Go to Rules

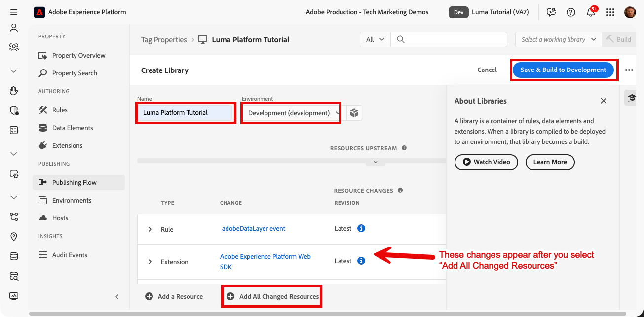click(x=79, y=110)
